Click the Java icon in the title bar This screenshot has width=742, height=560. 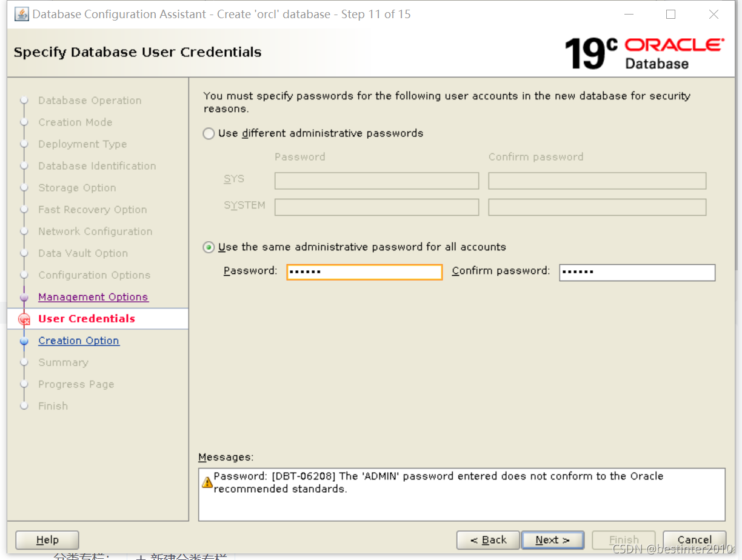point(21,14)
